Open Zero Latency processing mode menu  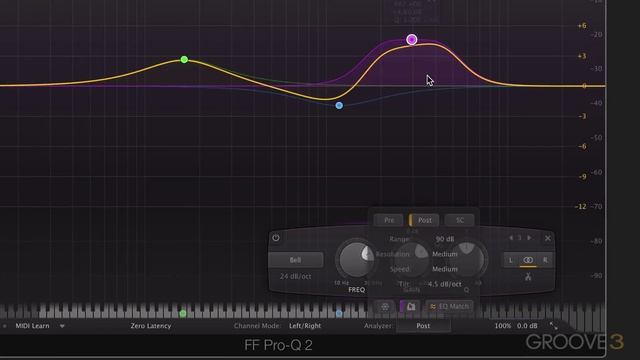coord(151,326)
